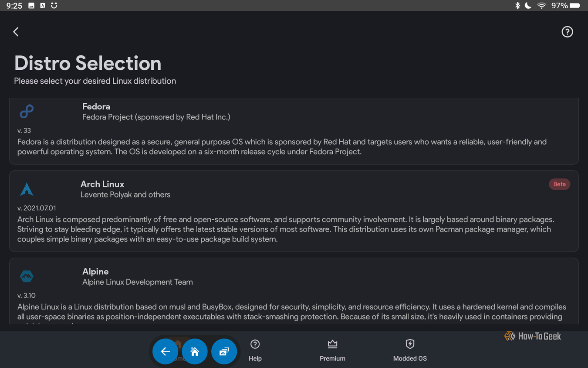The height and width of the screenshot is (368, 588).
Task: Select the Fedora distribution title
Action: click(96, 106)
